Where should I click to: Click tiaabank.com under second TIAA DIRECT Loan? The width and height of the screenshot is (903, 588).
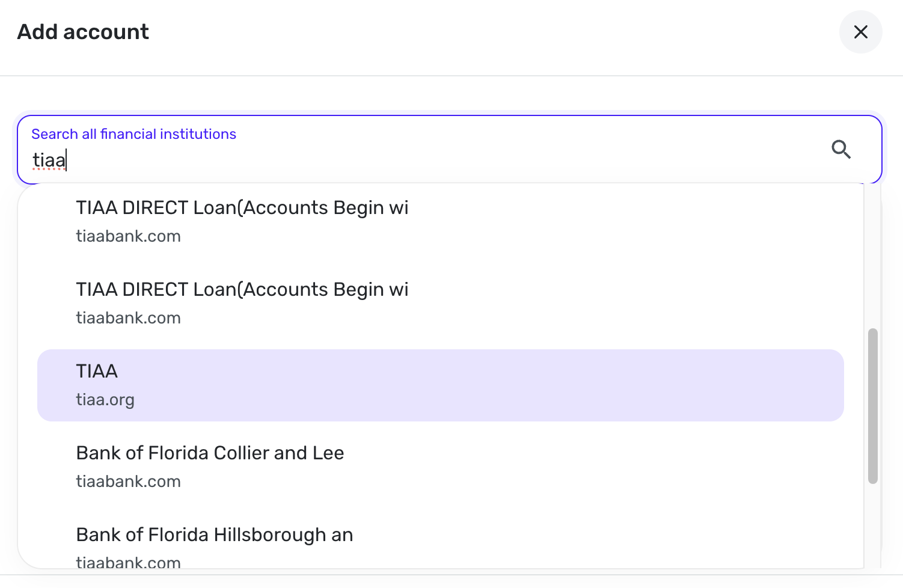[x=128, y=318]
